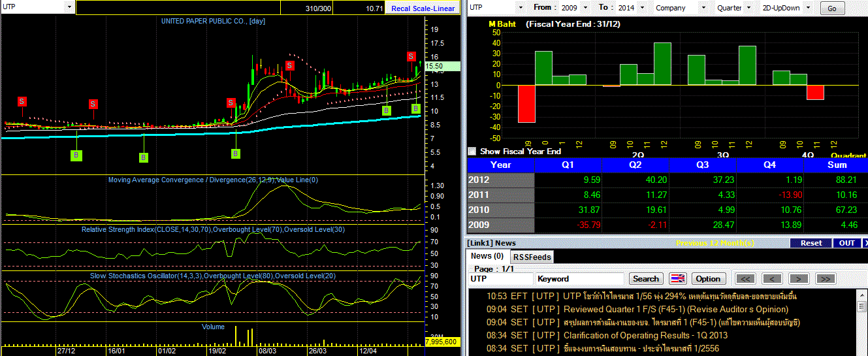Switch to the RSSFeeds tab
The width and height of the screenshot is (868, 356).
coord(531,257)
